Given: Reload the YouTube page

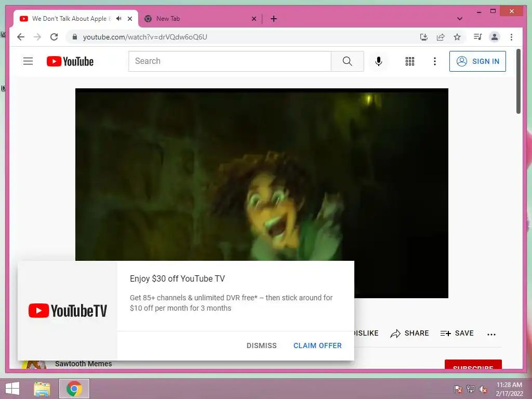Looking at the screenshot, I should point(54,37).
